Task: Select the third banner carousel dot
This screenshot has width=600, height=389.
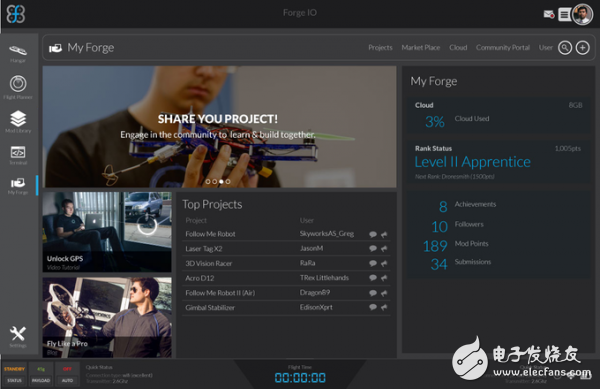Action: tap(221, 182)
